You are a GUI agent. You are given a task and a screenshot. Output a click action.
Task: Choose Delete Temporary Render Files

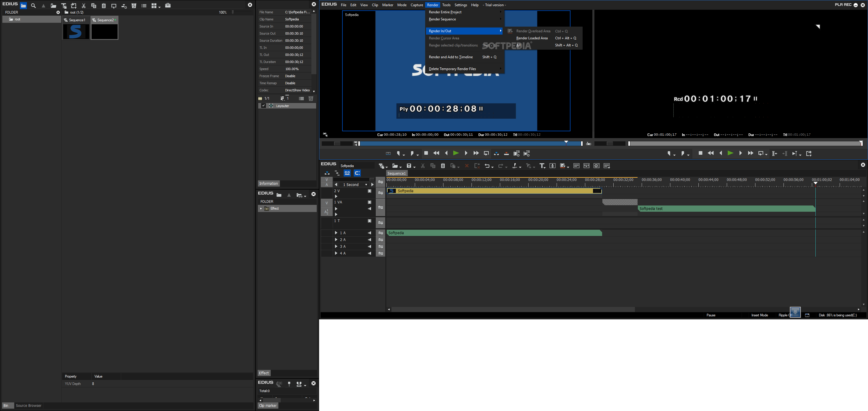[465, 69]
